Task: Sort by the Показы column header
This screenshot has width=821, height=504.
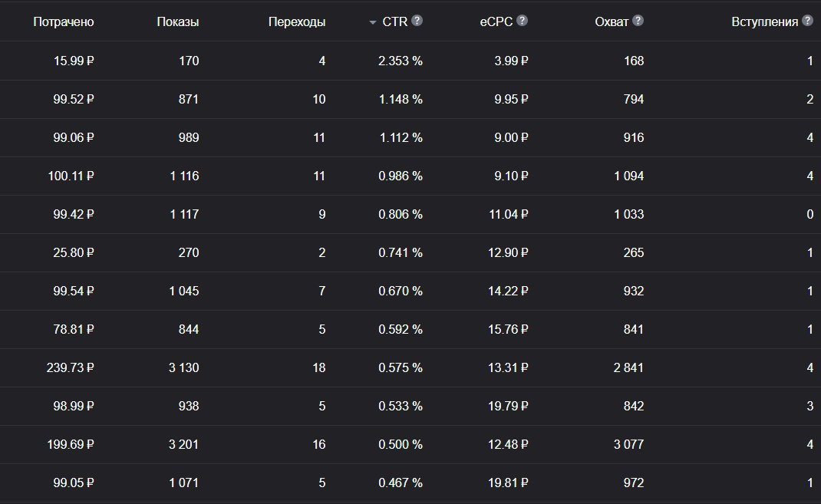Action: [178, 22]
